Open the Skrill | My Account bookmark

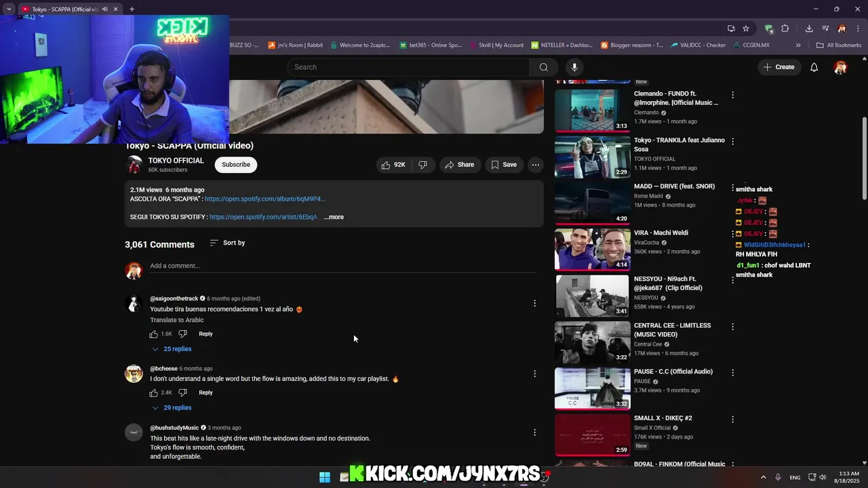496,45
